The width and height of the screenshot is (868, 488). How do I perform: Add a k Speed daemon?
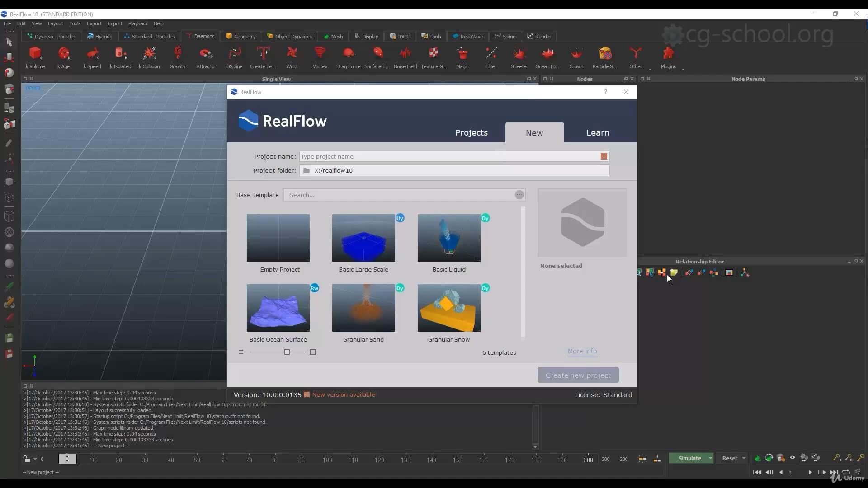(92, 57)
